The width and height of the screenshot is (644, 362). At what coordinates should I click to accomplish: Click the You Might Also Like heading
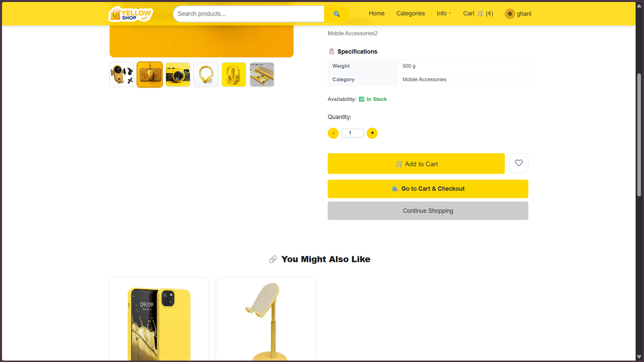[326, 259]
